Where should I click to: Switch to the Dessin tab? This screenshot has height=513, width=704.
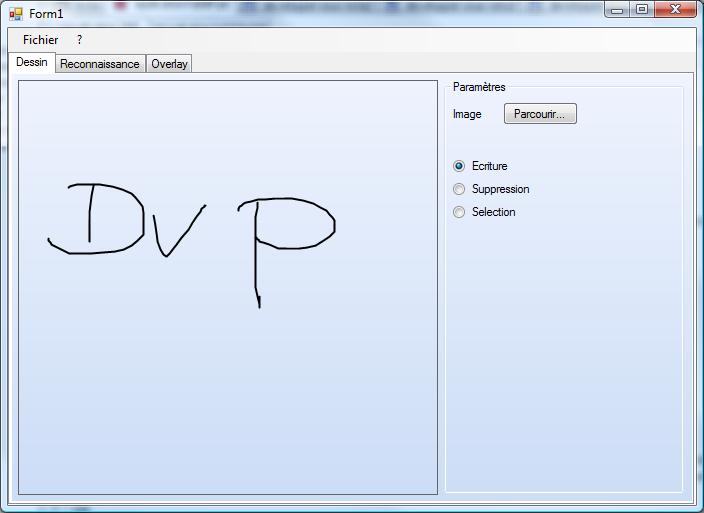(32, 62)
